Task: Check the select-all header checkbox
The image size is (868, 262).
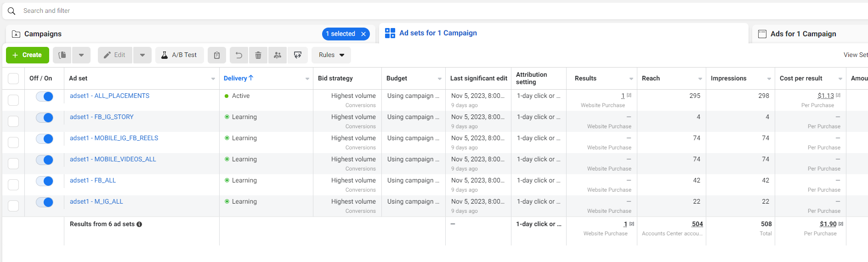Action: [13, 79]
